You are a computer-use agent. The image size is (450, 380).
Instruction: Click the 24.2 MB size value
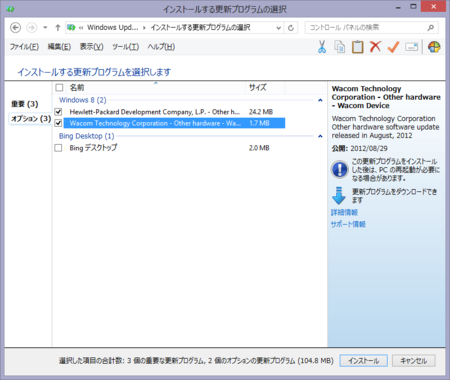(261, 112)
